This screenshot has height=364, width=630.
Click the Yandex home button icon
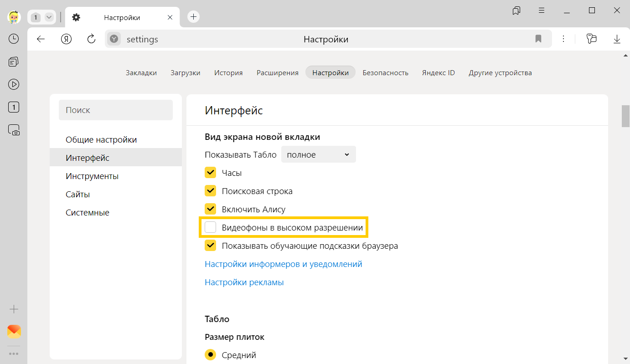(67, 39)
